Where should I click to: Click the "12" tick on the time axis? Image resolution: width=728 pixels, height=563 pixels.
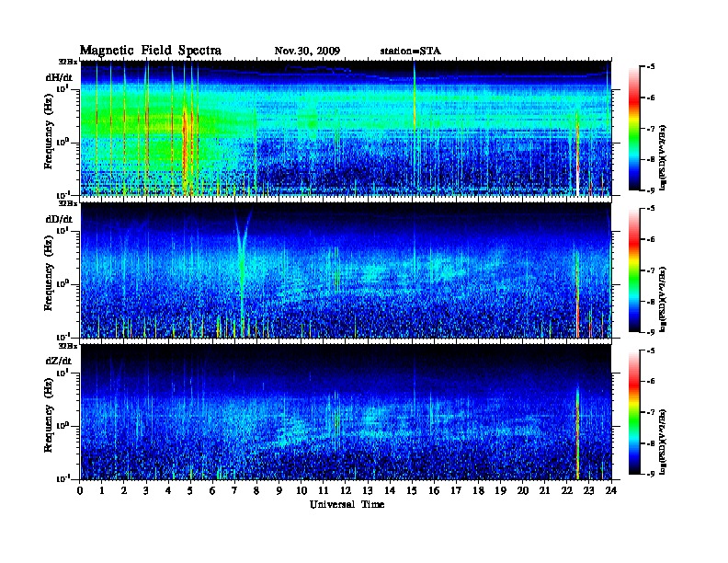[346, 491]
